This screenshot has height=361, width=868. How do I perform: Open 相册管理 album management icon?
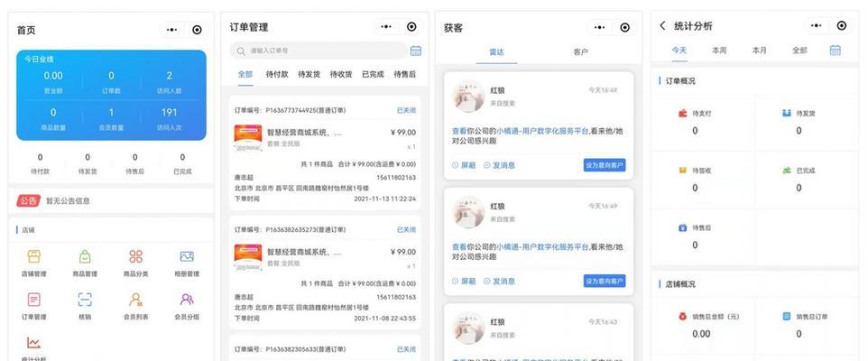[x=187, y=256]
